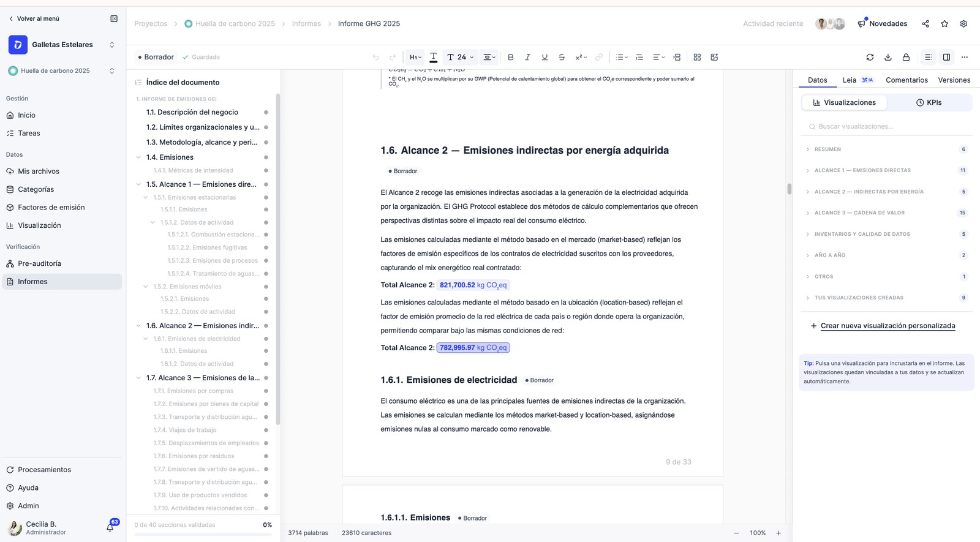The image size is (980, 542).
Task: Click Crear nueva visualización personalizada
Action: point(883,326)
